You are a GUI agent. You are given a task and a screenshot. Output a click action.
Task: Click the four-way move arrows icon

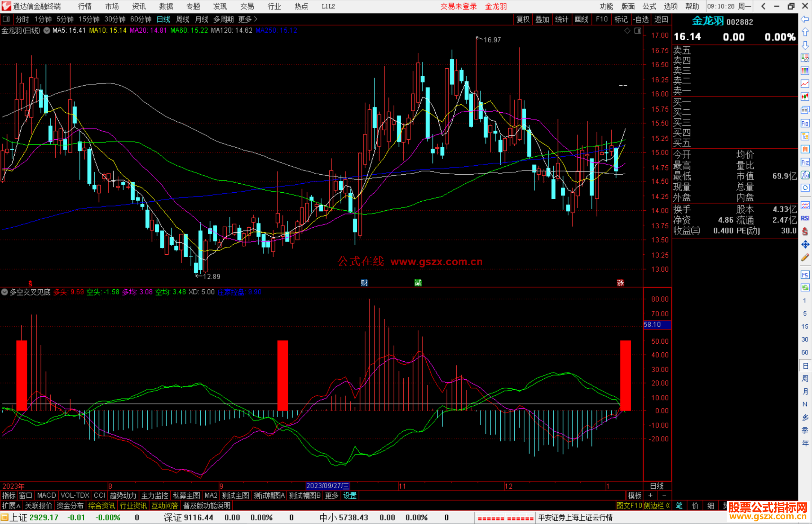805,245
